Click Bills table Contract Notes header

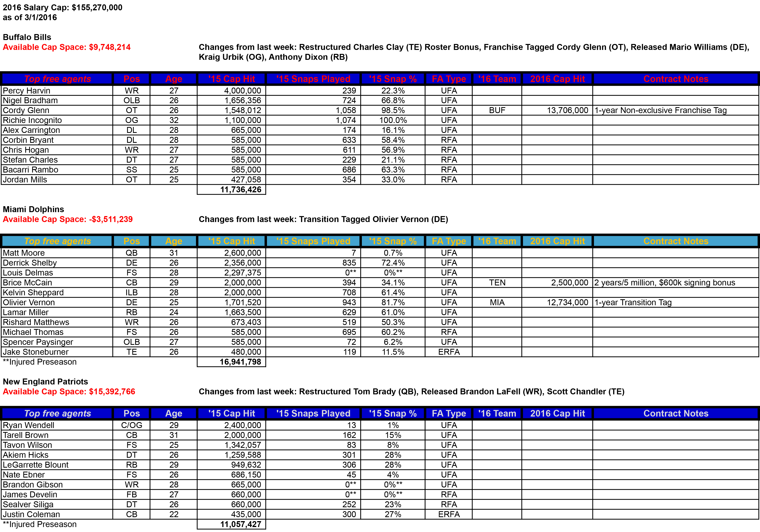click(676, 79)
